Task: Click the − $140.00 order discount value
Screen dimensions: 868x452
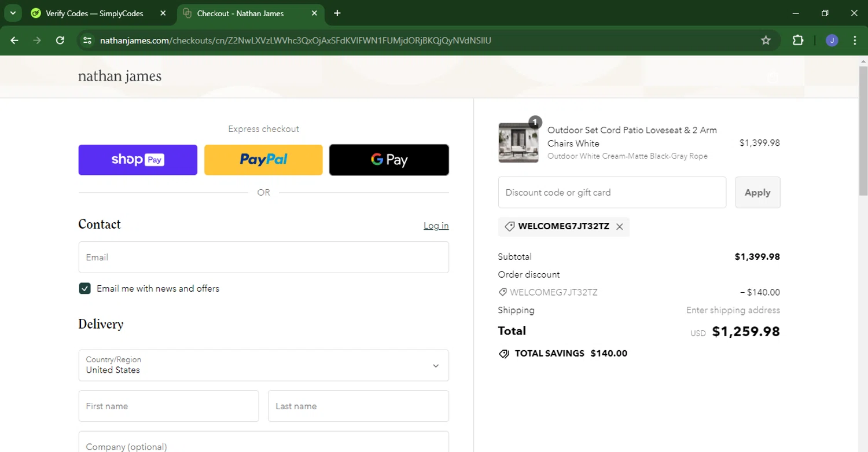Action: 760,292
